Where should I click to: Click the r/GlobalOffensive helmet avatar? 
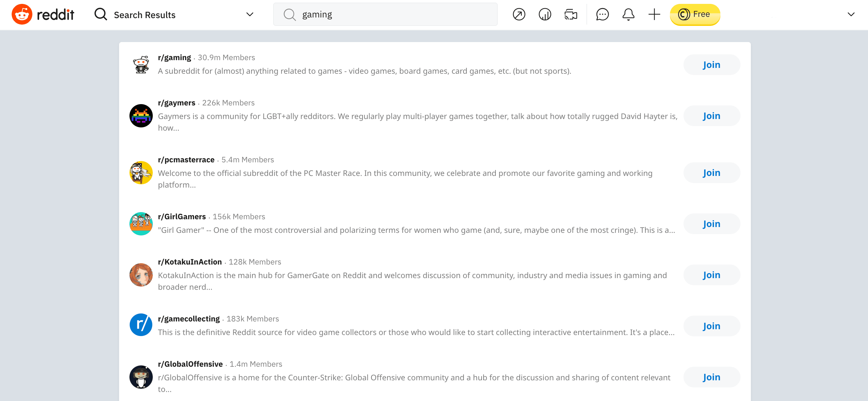click(141, 377)
